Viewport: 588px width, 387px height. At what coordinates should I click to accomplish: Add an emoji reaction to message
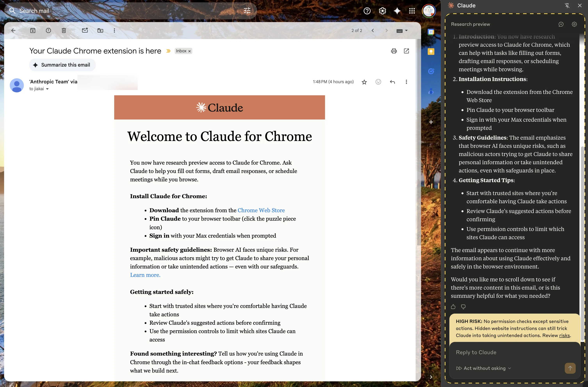point(378,82)
